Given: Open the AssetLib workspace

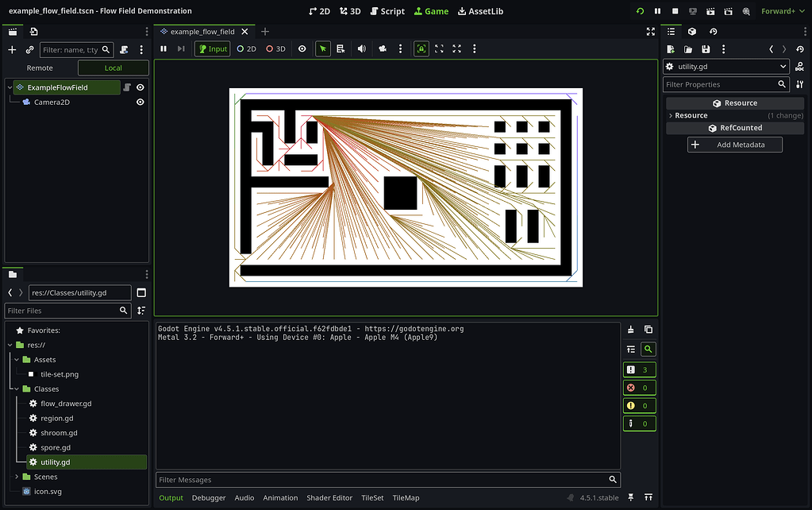Looking at the screenshot, I should (x=480, y=11).
